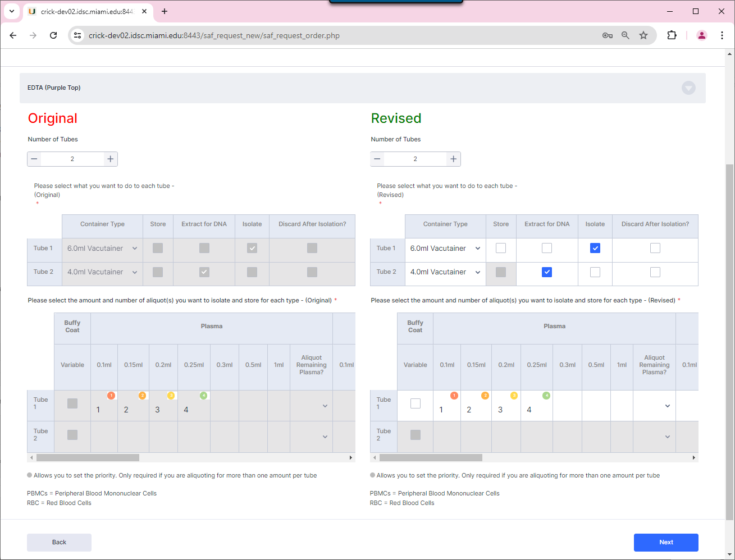Click the zoom magnifier icon in address bar
Screen dimensions: 735x560
[626, 35]
